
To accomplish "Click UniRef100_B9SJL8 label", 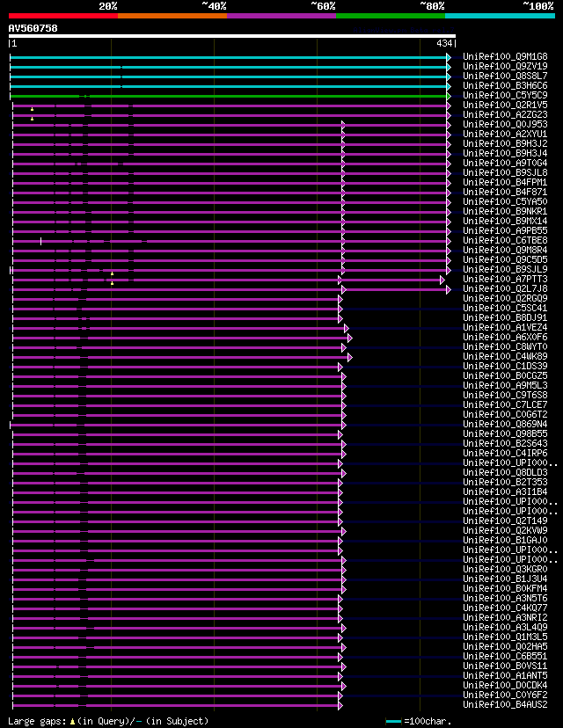I will tap(505, 172).
